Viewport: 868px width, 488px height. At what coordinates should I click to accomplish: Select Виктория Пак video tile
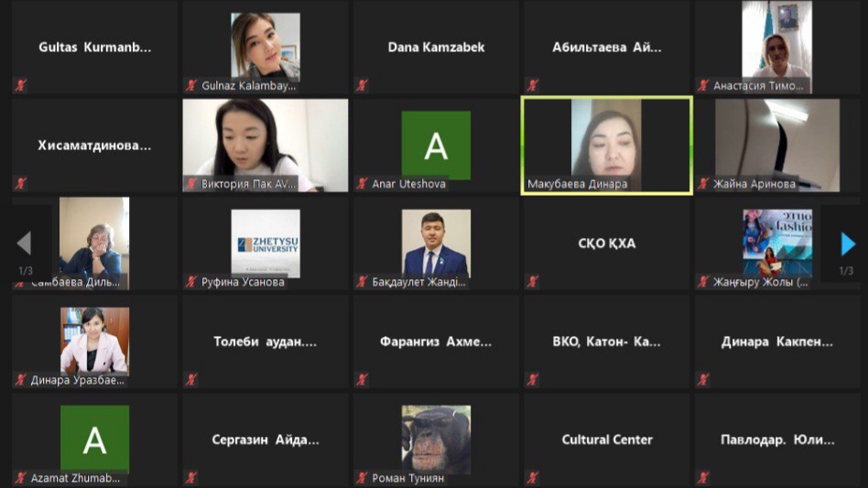(266, 146)
